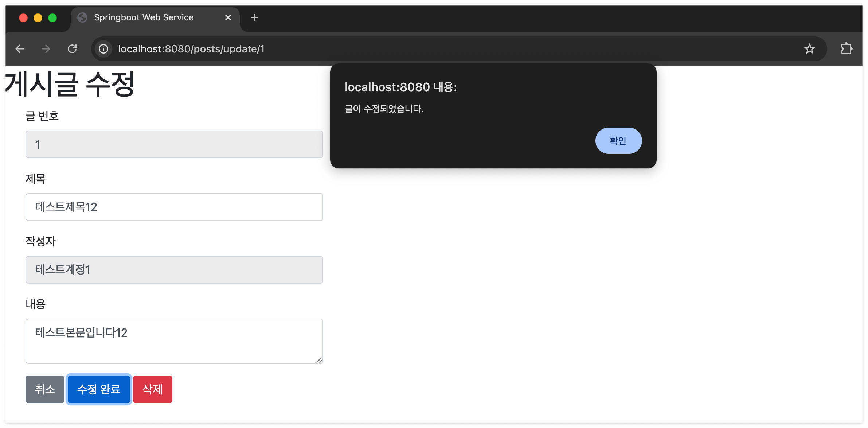Screen dimensions: 868x428
Task: Click the red 삭제 delete button
Action: [x=152, y=389]
